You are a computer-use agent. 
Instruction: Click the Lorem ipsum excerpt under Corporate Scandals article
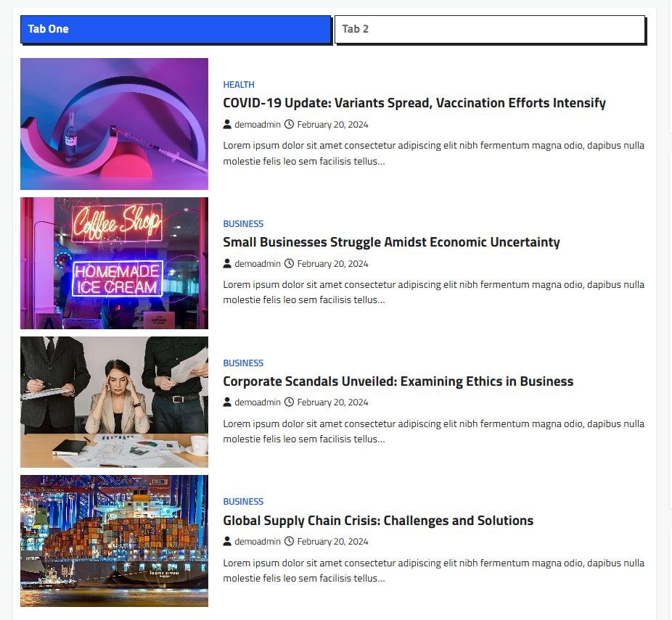pyautogui.click(x=434, y=431)
